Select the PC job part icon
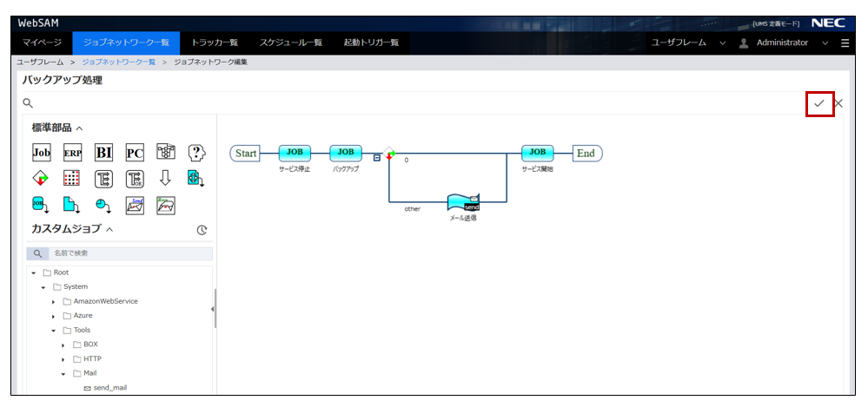Viewport: 868px width, 407px height. (x=135, y=153)
